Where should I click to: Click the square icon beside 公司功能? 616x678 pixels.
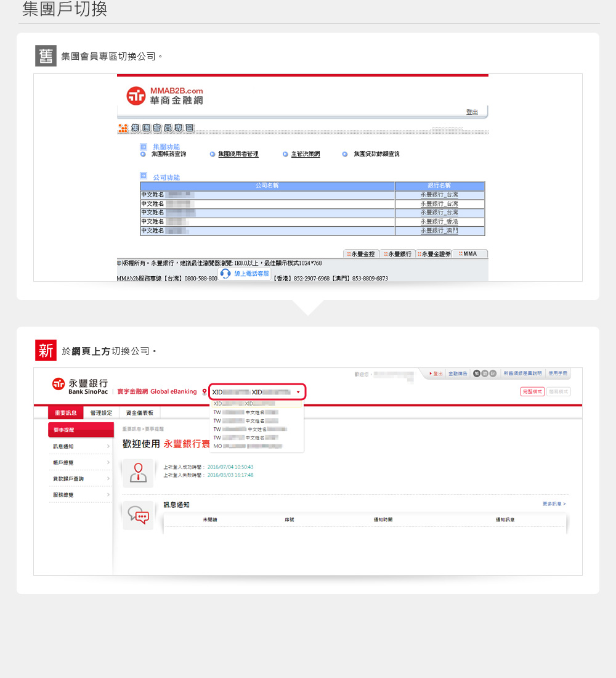coord(144,176)
